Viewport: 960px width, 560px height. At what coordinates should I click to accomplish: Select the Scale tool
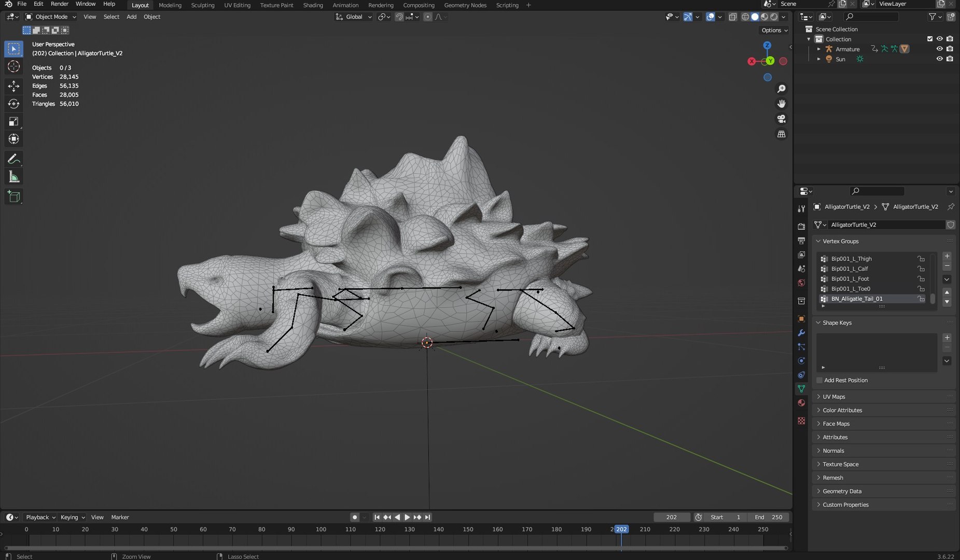(x=14, y=121)
